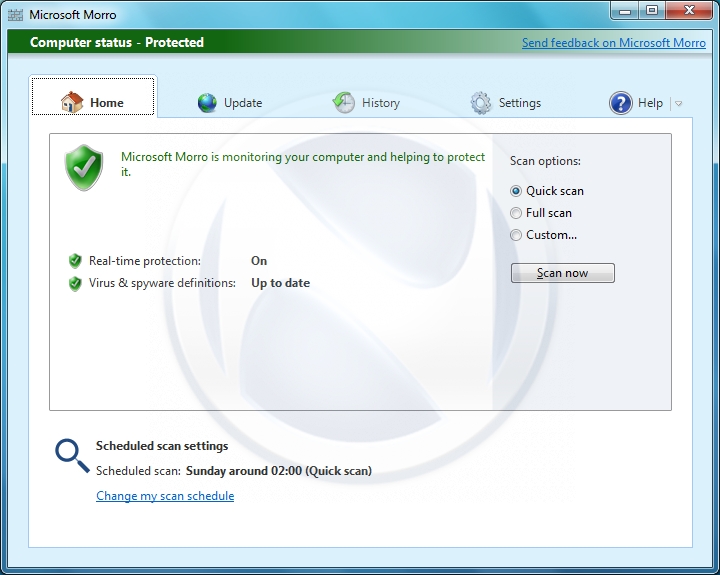Click the 'Up to date' definitions status
720x575 pixels.
pos(280,283)
